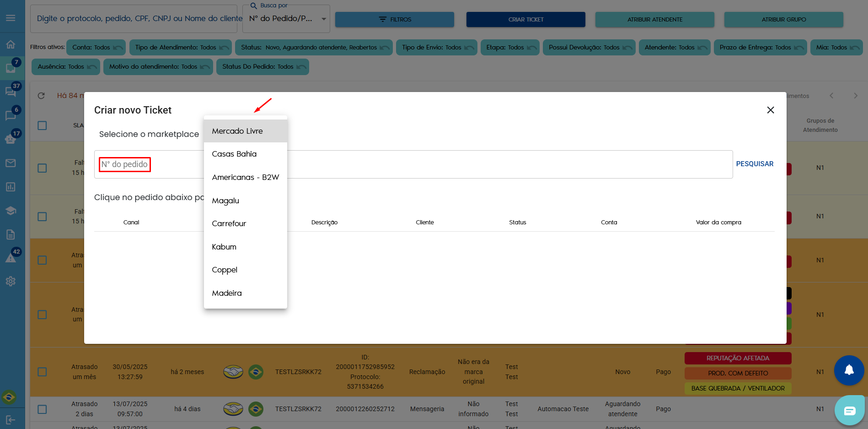Select Coppel from marketplace list
The width and height of the screenshot is (868, 429).
tap(246, 270)
